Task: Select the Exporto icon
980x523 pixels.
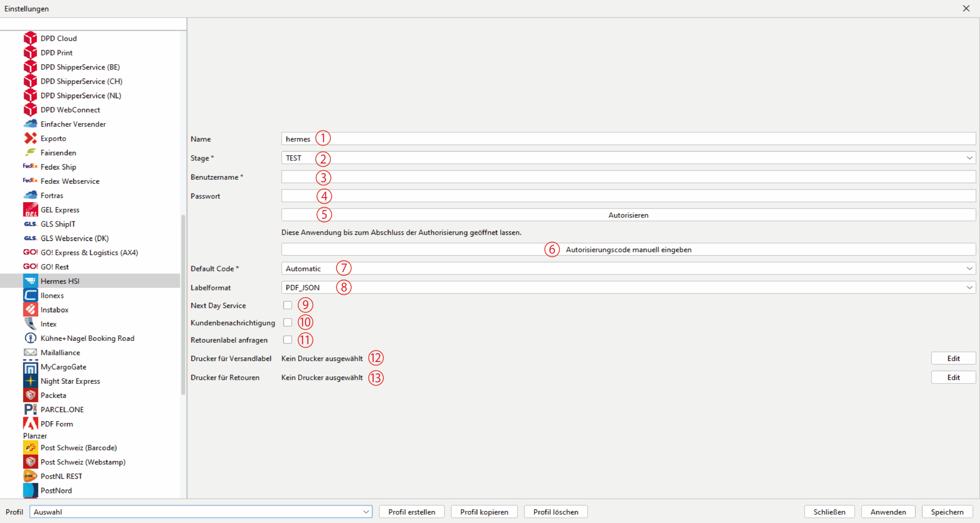Action: click(30, 138)
